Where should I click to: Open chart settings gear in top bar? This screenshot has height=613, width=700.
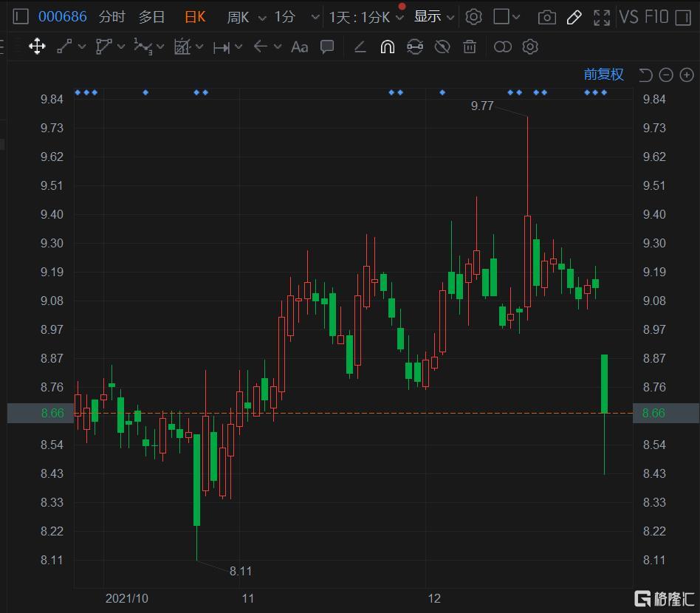(473, 17)
